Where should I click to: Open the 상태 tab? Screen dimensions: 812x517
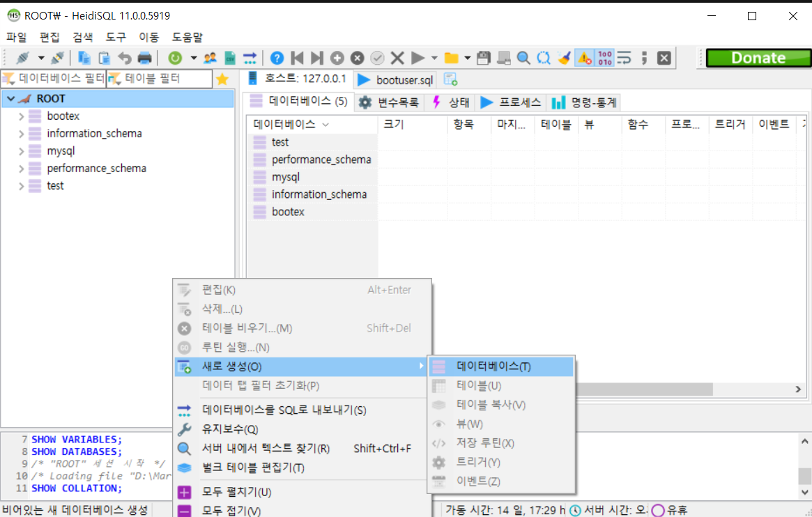pos(451,102)
